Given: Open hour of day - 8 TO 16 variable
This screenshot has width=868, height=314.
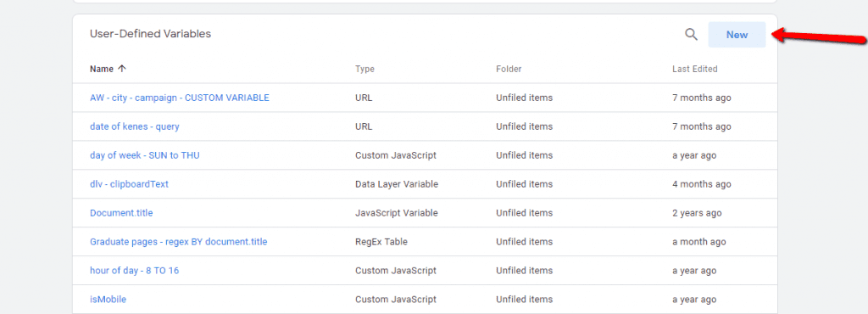Looking at the screenshot, I should tap(134, 270).
